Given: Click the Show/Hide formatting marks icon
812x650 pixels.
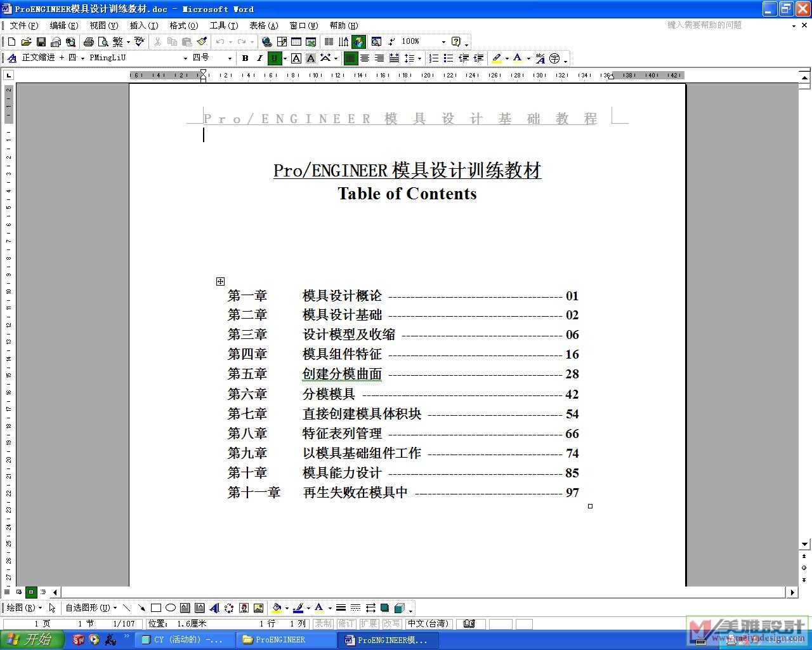Looking at the screenshot, I should point(391,42).
